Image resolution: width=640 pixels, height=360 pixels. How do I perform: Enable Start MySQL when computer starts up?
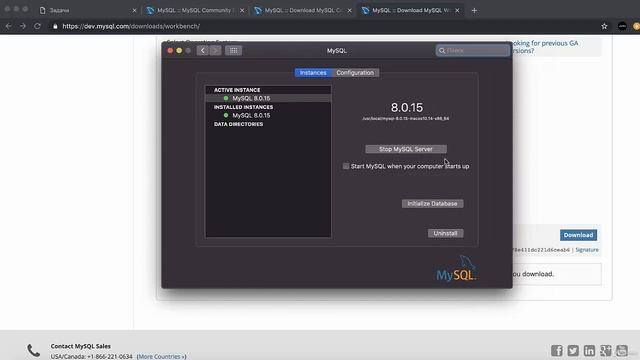pos(346,166)
